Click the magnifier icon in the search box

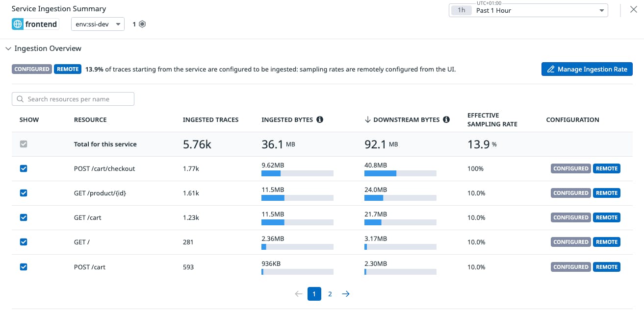point(20,99)
